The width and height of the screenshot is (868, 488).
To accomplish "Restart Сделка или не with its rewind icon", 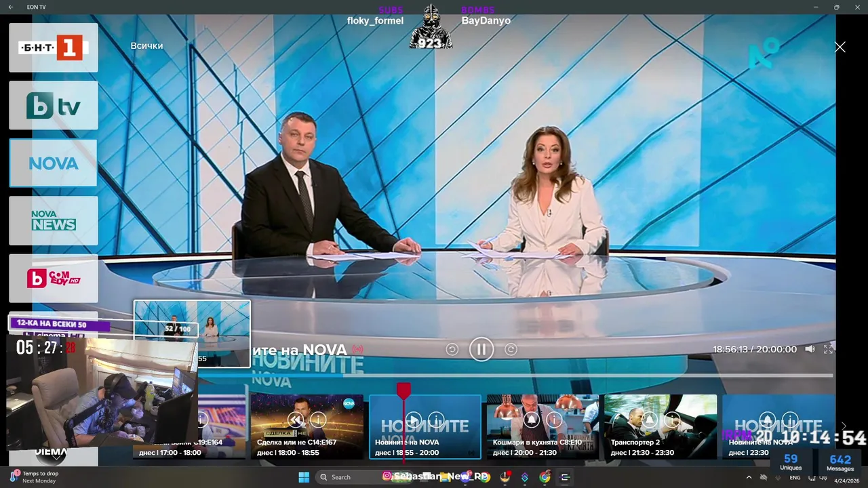I will [x=295, y=420].
